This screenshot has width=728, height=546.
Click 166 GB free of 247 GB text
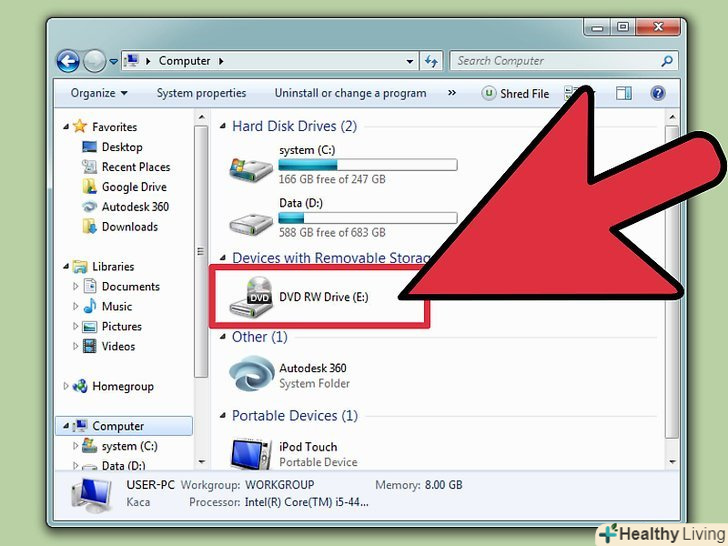(x=332, y=179)
